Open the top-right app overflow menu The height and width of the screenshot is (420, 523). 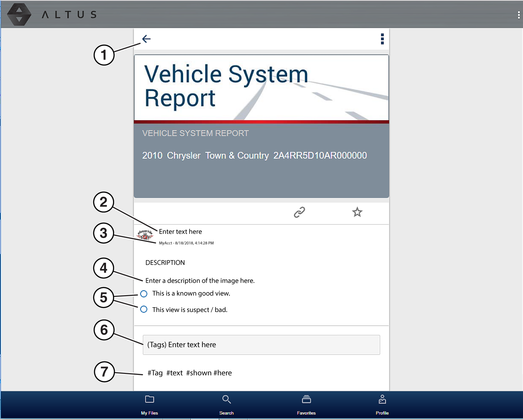coord(518,15)
